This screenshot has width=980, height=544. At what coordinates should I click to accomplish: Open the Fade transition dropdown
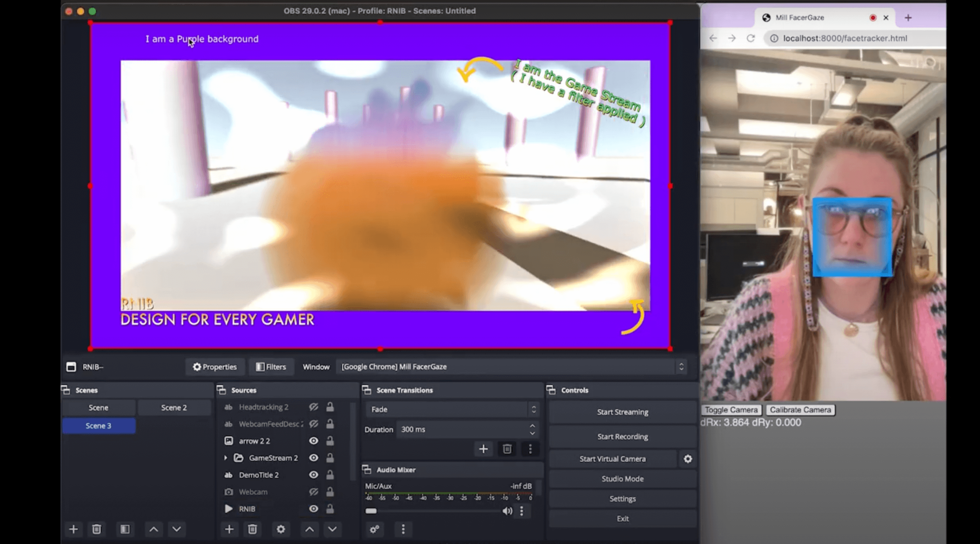pos(452,409)
